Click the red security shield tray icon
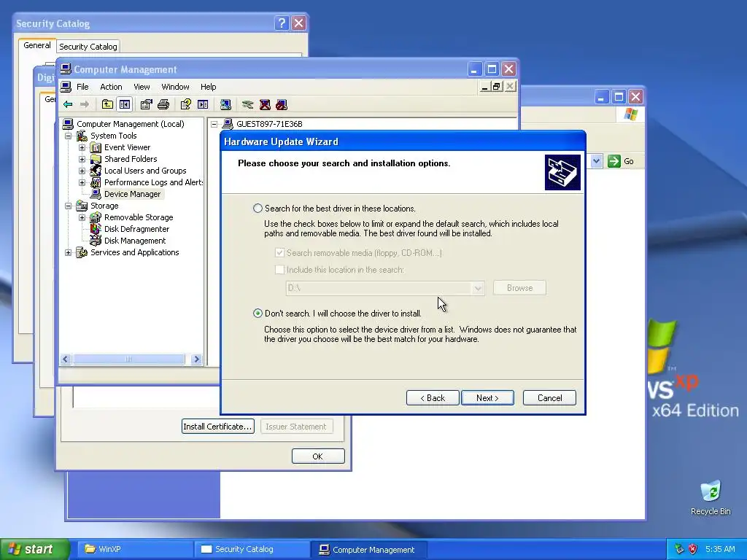Image resolution: width=747 pixels, height=560 pixels. [x=693, y=549]
